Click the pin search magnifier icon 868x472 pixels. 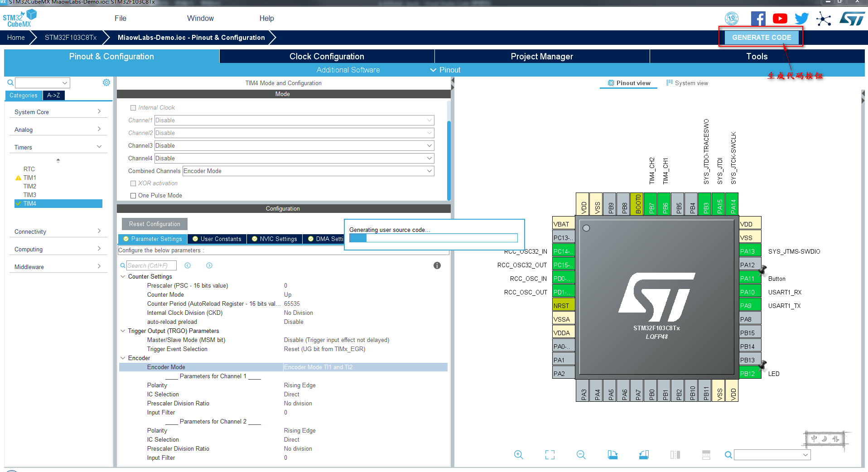pyautogui.click(x=728, y=455)
